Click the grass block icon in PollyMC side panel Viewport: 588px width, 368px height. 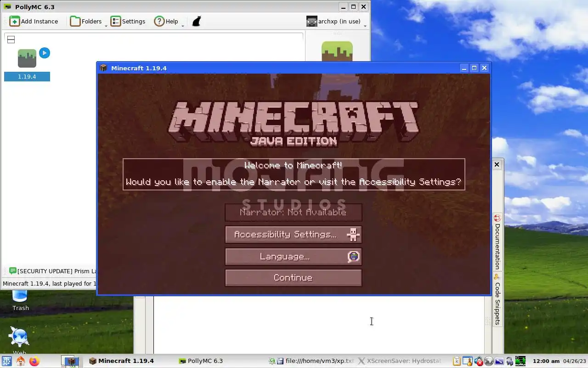pyautogui.click(x=337, y=52)
